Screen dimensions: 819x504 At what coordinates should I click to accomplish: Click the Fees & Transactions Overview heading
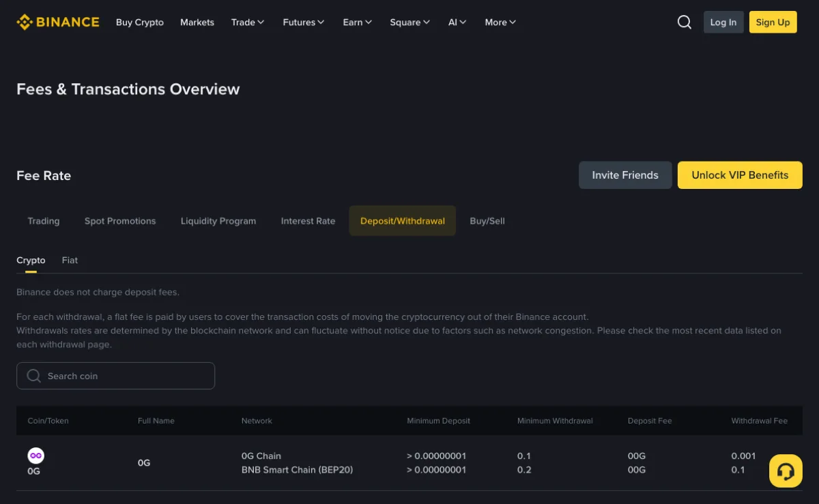[x=128, y=89]
